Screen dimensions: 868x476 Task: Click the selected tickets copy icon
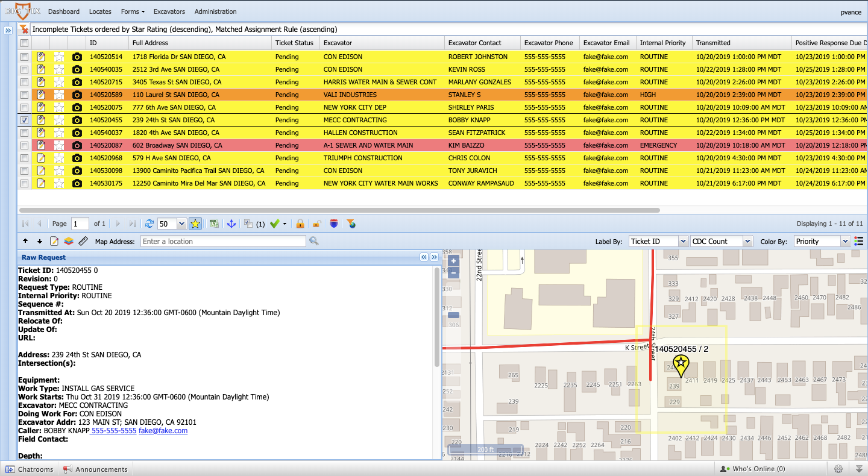[248, 224]
